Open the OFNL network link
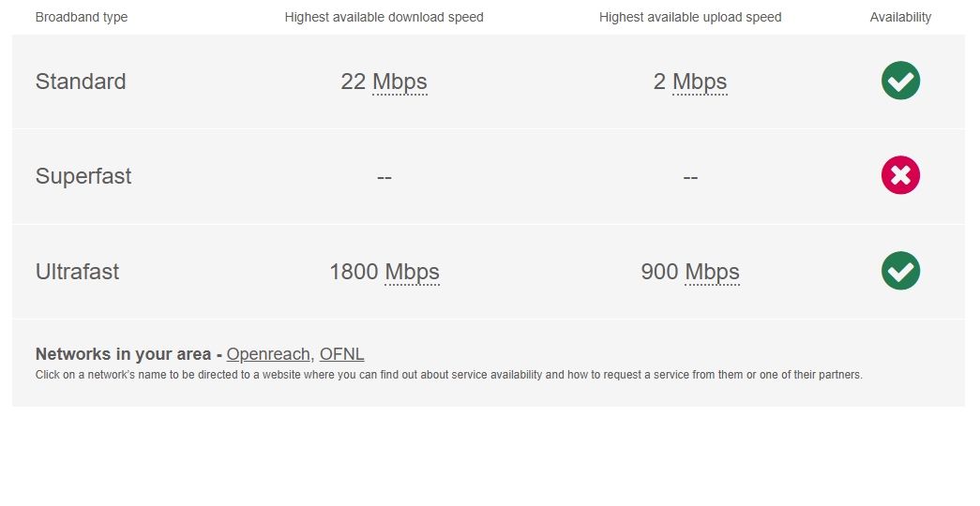 click(x=341, y=354)
